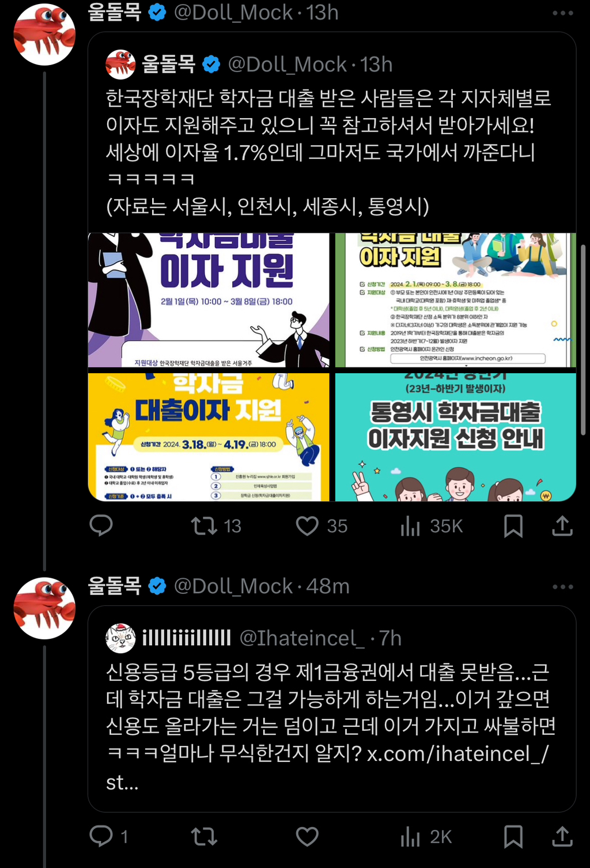Open the 통영시 학자금대출 teal poster image
This screenshot has width=590, height=868.
pos(456,437)
